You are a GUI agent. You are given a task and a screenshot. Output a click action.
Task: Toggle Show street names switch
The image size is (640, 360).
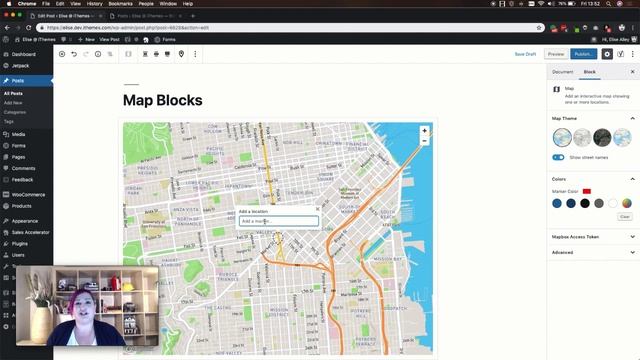pyautogui.click(x=558, y=158)
